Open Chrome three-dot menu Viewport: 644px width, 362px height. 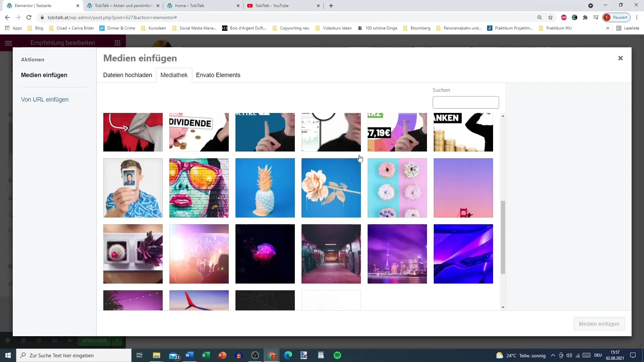coord(637,17)
